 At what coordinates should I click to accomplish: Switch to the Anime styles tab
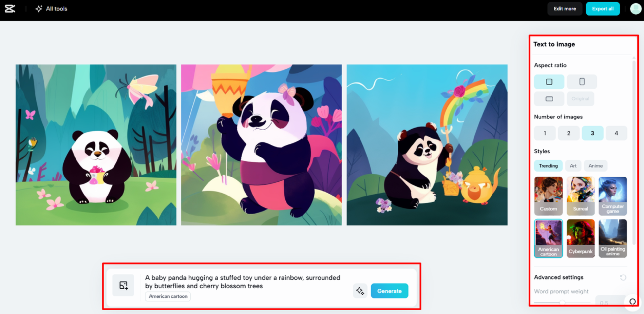[x=595, y=166]
